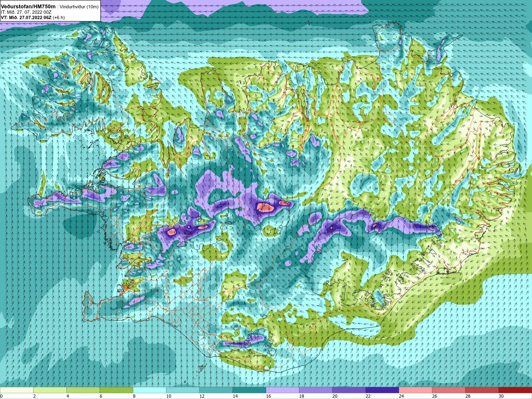Click the legend scale label 12
Viewport: 532px width, 399px height.
tap(202, 396)
